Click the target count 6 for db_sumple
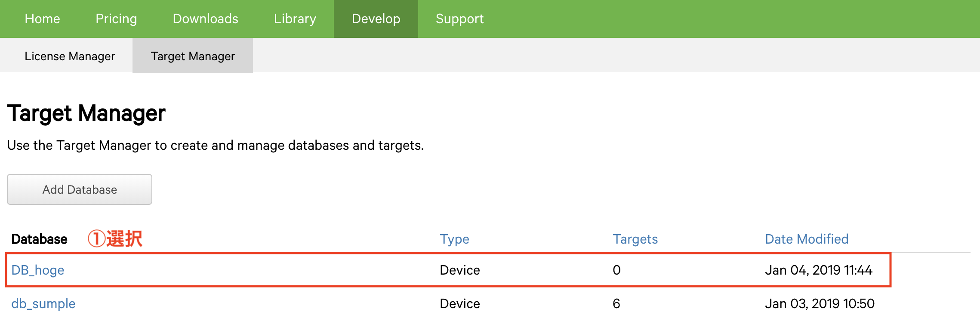This screenshot has width=980, height=334. pyautogui.click(x=616, y=303)
